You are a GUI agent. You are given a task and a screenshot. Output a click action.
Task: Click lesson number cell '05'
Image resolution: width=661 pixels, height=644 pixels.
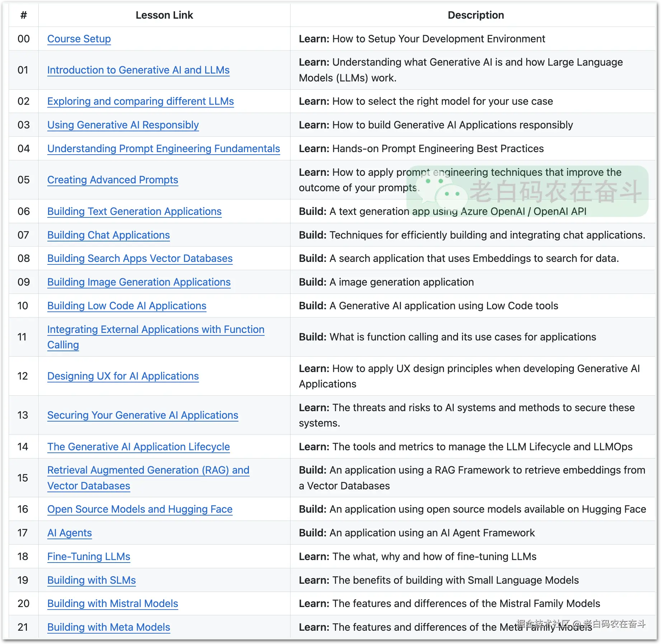[x=24, y=180]
